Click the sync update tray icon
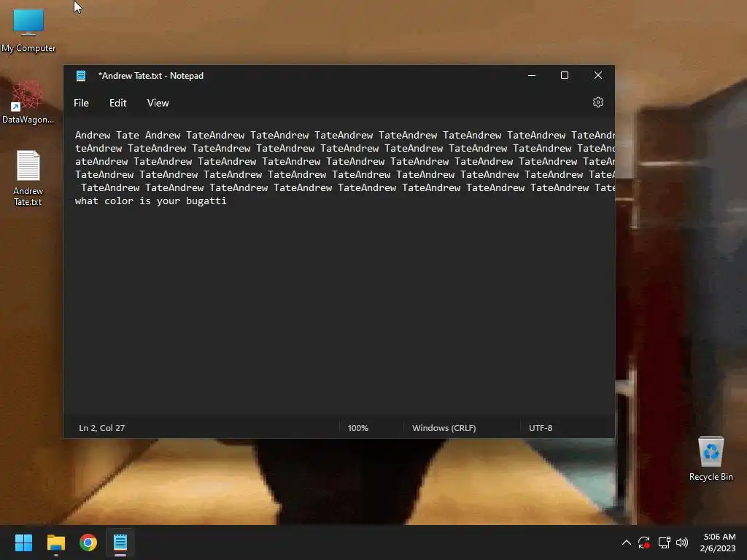The height and width of the screenshot is (560, 747). click(x=644, y=542)
